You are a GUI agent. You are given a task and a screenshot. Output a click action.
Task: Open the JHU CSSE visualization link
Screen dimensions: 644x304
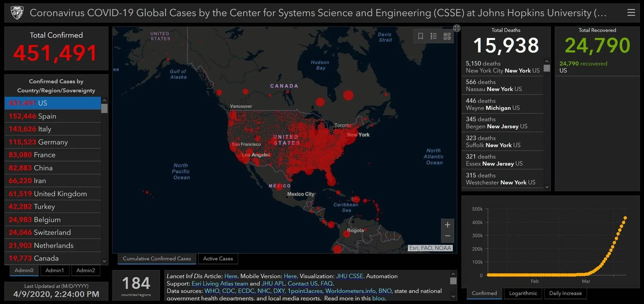(x=349, y=276)
